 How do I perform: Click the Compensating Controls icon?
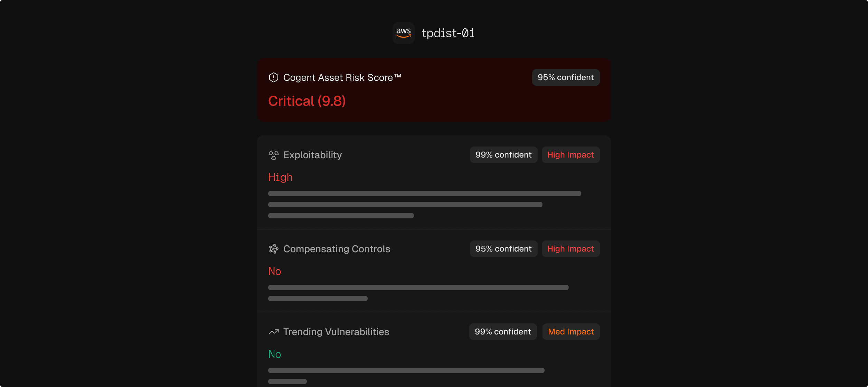point(273,249)
